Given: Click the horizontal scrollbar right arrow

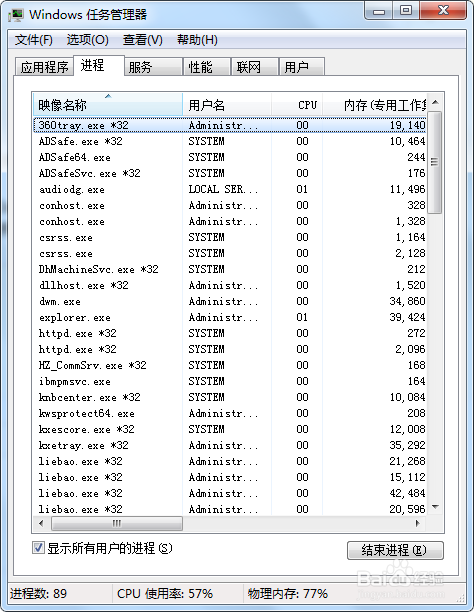Looking at the screenshot, I should click(418, 523).
